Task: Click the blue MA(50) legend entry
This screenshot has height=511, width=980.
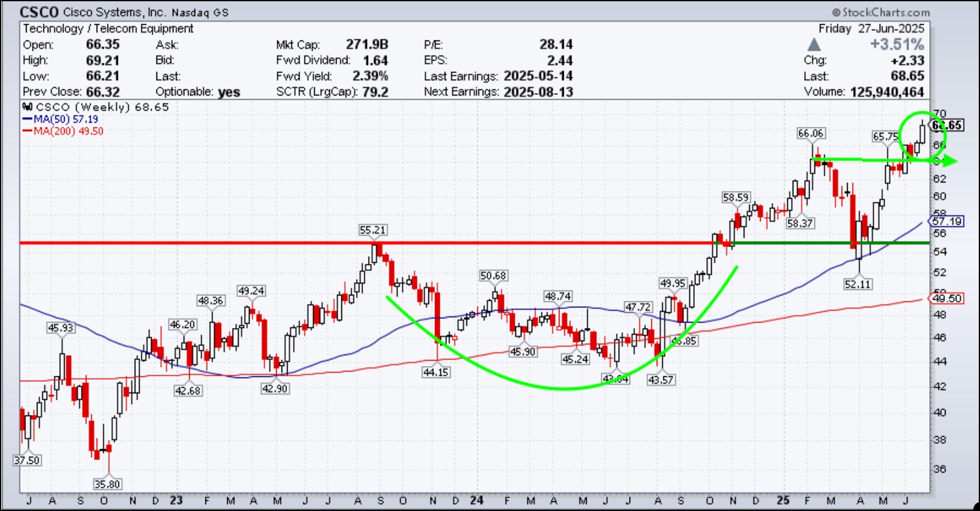Action: [60, 119]
